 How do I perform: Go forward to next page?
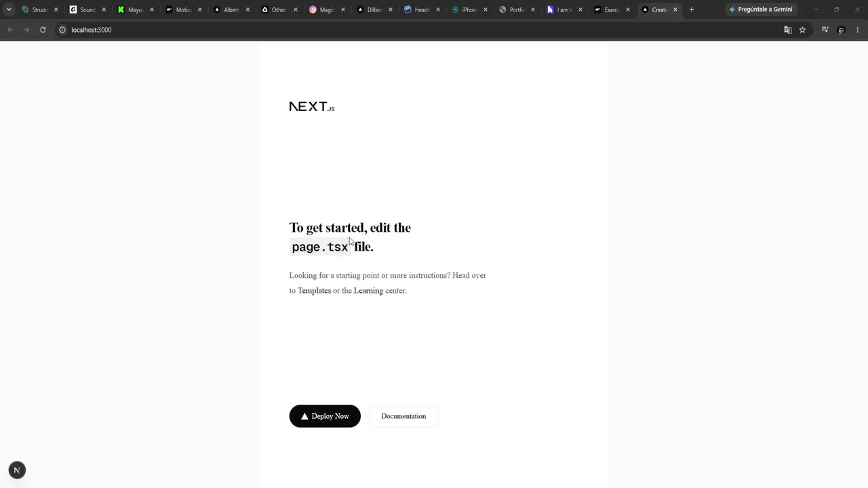pos(26,30)
